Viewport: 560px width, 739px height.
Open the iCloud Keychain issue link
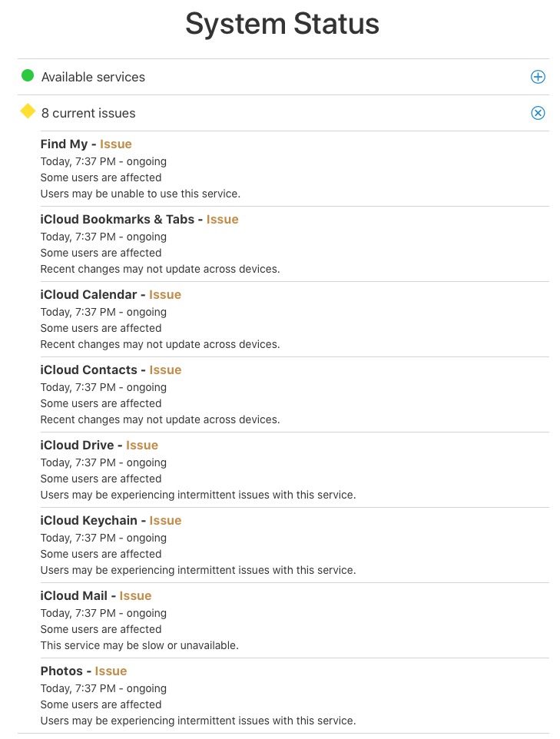coord(165,520)
